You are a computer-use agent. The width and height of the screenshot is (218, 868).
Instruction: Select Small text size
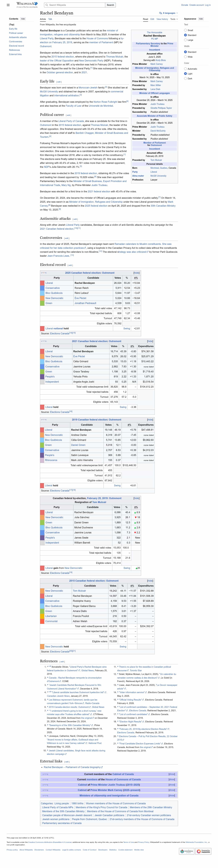tap(185, 30)
